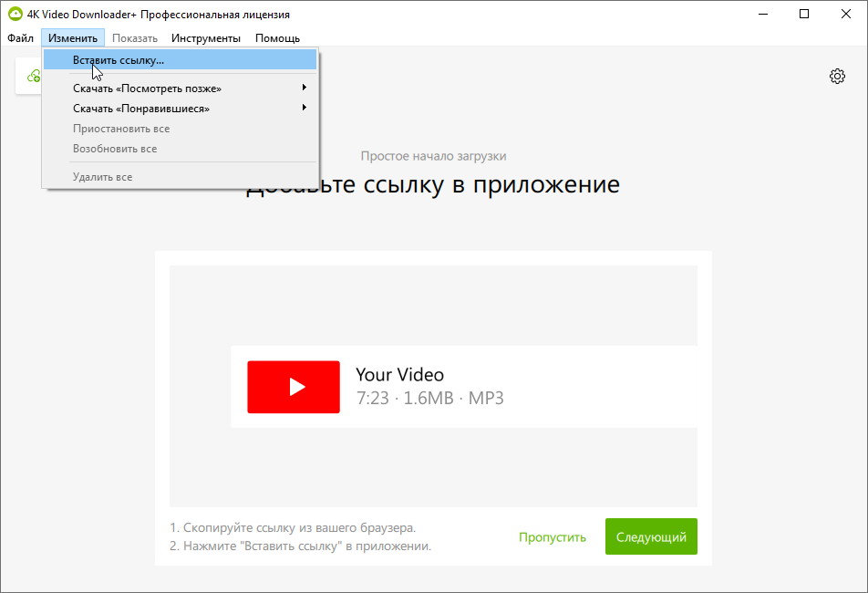Collapse the open Изменить menu
Viewport: 868px width, 593px height.
(73, 38)
